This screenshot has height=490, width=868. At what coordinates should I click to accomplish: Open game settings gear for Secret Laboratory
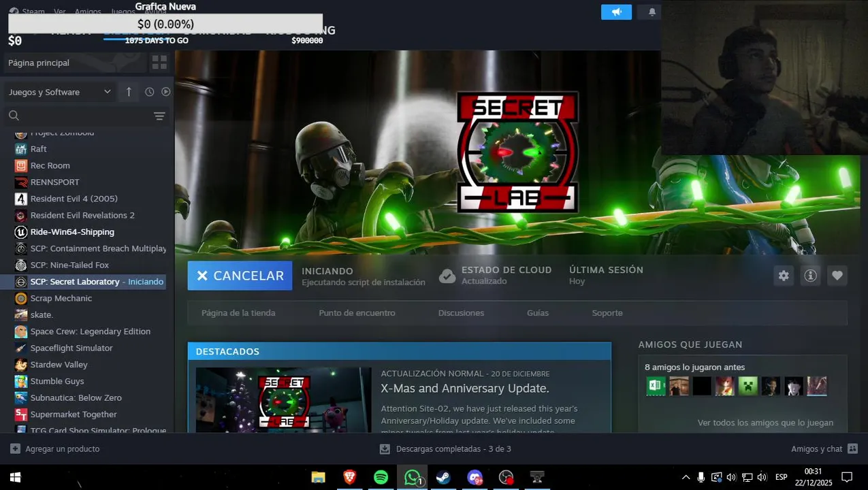point(784,276)
